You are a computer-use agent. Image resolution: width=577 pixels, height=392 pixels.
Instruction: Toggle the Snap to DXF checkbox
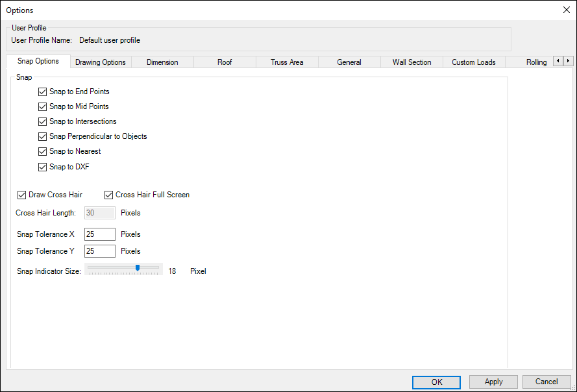coord(43,167)
